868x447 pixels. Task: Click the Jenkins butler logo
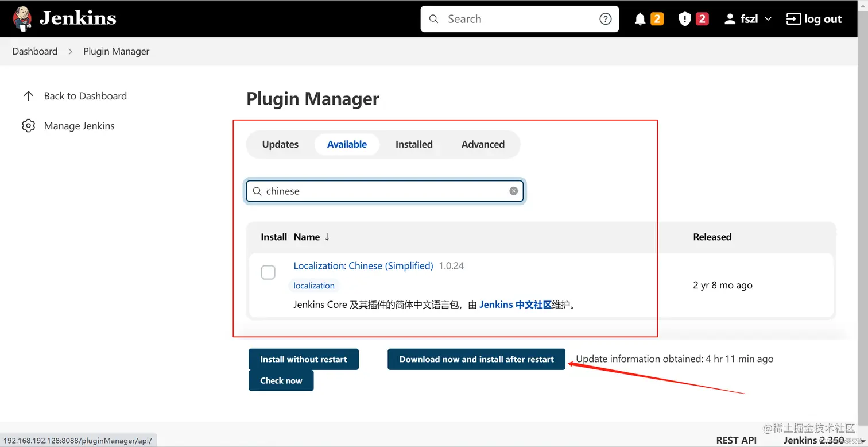coord(22,19)
